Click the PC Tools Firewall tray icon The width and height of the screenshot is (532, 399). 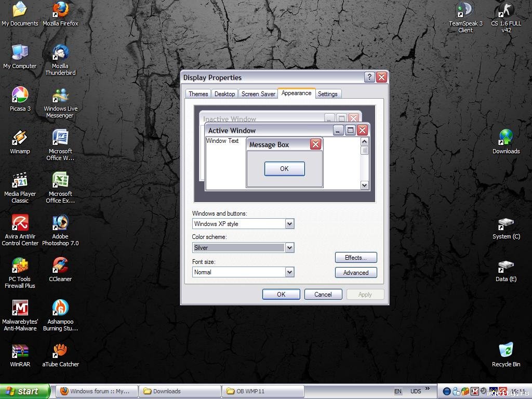tap(465, 391)
